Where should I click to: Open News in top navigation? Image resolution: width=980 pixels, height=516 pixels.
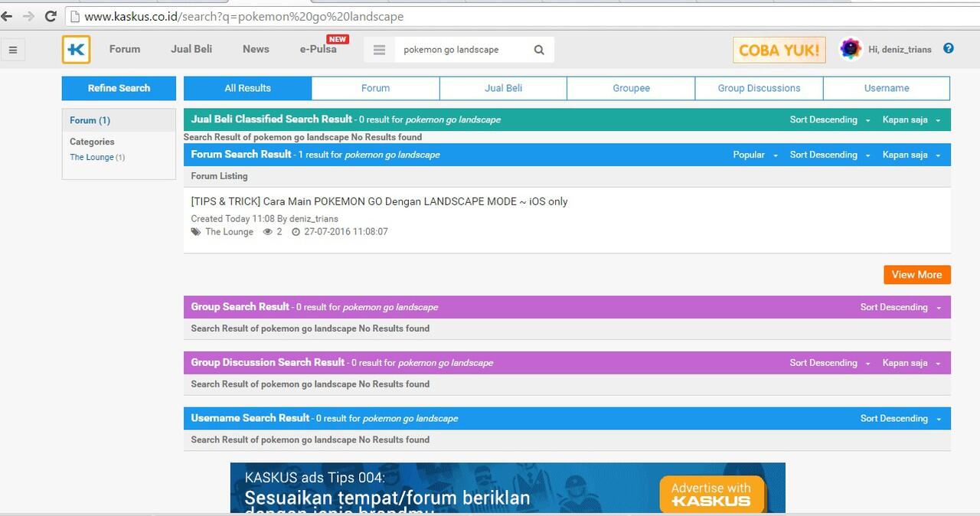256,49
